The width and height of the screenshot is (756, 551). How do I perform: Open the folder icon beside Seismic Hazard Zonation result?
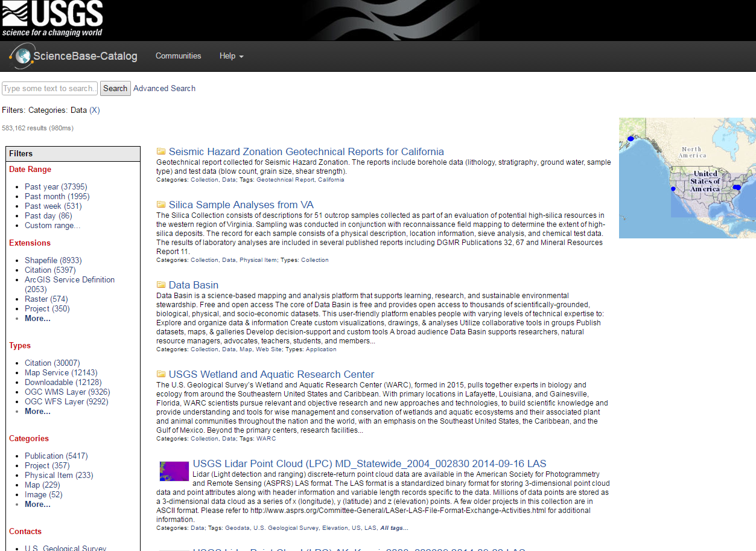pos(161,151)
